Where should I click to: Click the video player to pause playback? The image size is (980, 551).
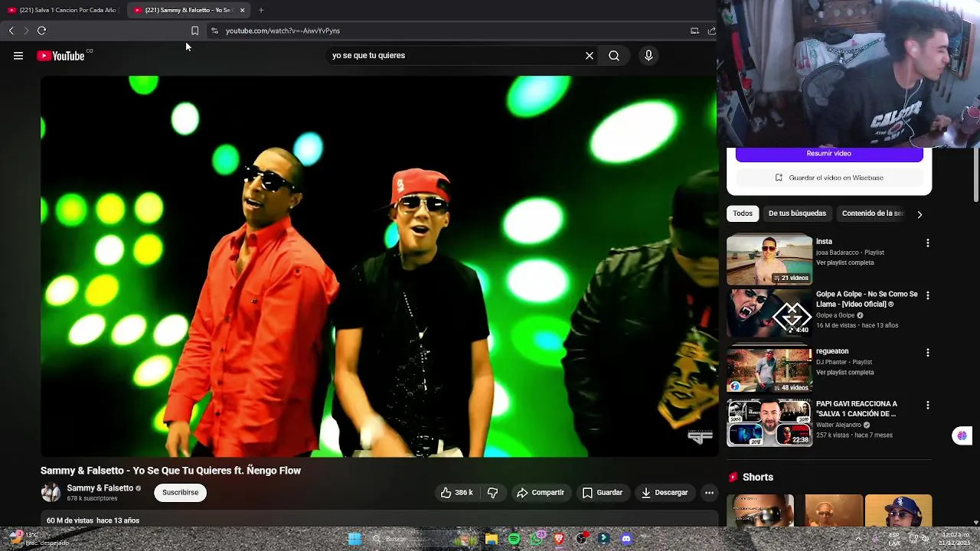[378, 266]
